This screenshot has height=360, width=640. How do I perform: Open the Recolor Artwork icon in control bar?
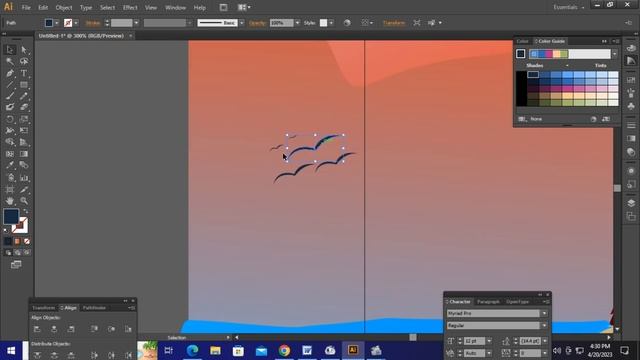[347, 23]
